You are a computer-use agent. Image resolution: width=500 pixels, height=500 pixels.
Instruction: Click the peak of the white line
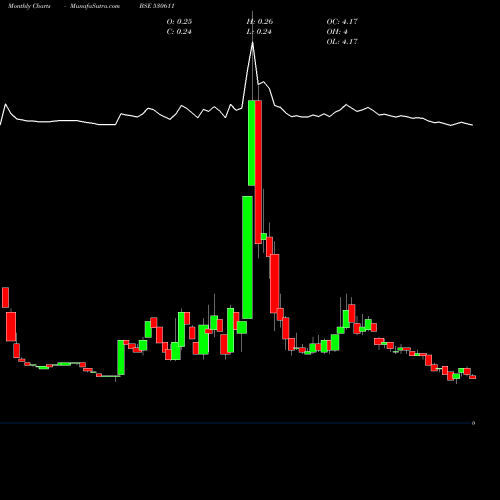[252, 43]
